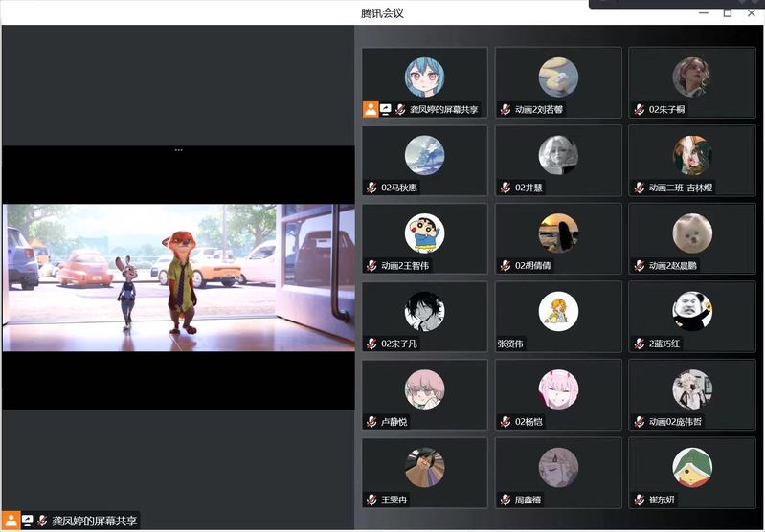Click muted mic icon next to 动画二班-吉林煜
Image resolution: width=765 pixels, height=532 pixels.
(x=640, y=188)
